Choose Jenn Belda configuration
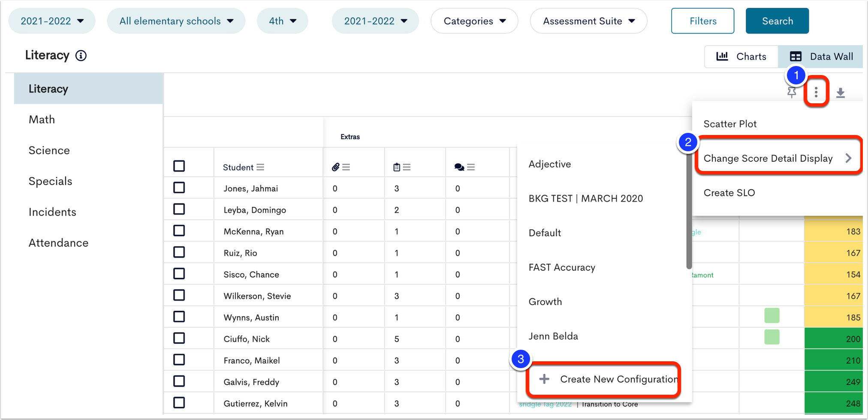The height and width of the screenshot is (420, 868). [553, 336]
